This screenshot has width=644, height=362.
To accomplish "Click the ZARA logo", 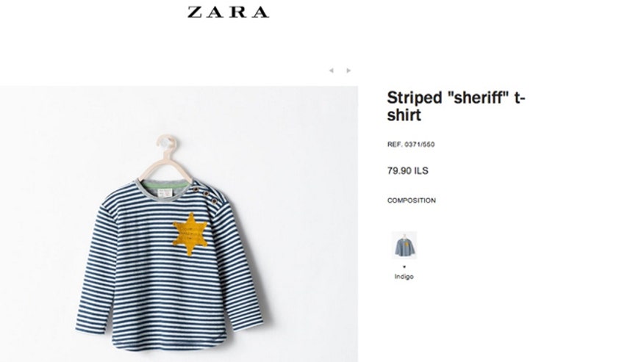I will point(229,12).
